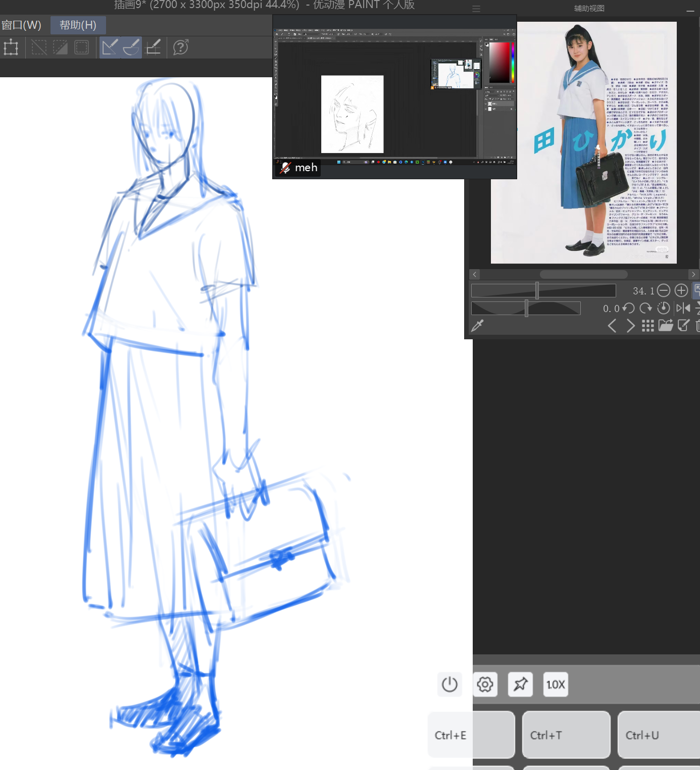Screen dimensions: 700x770
Task: Zoom out the sub view image
Action: tap(664, 290)
